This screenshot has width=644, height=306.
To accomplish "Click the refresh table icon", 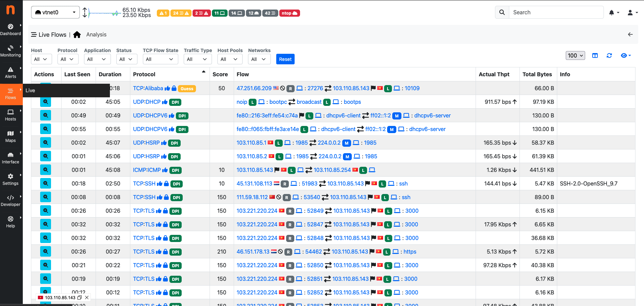I will point(609,55).
